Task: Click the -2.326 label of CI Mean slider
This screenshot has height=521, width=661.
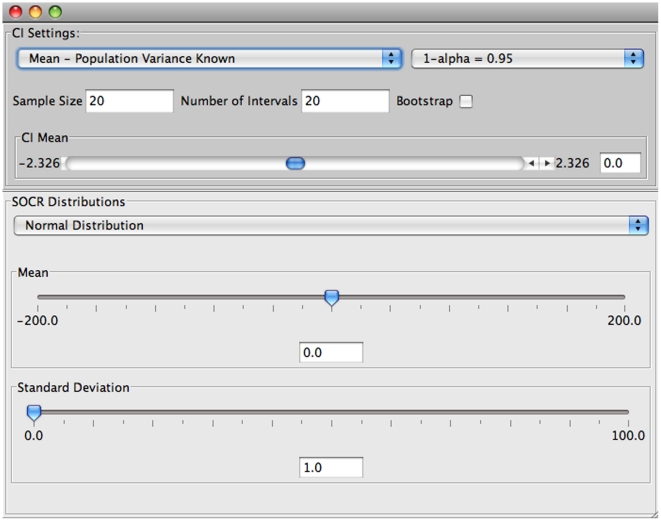Action: point(39,163)
